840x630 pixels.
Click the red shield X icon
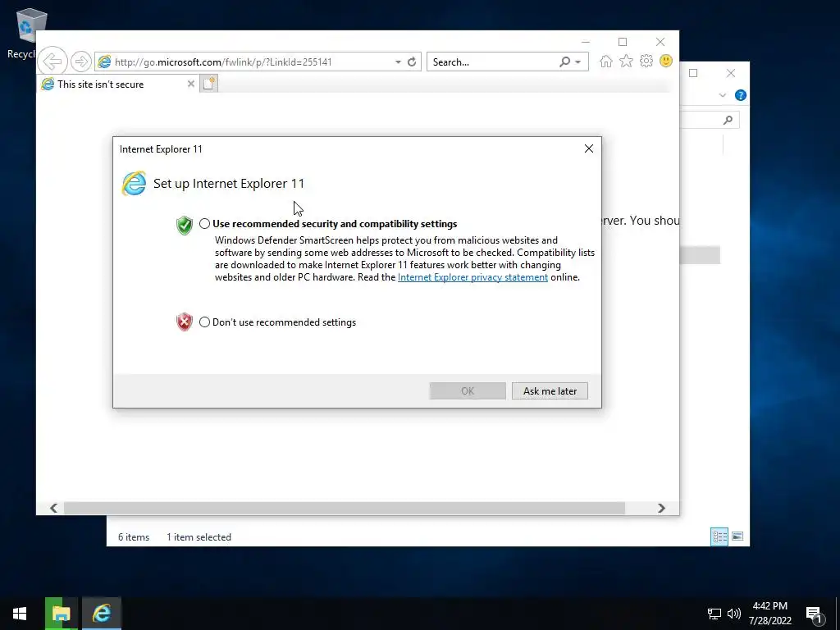click(x=185, y=322)
